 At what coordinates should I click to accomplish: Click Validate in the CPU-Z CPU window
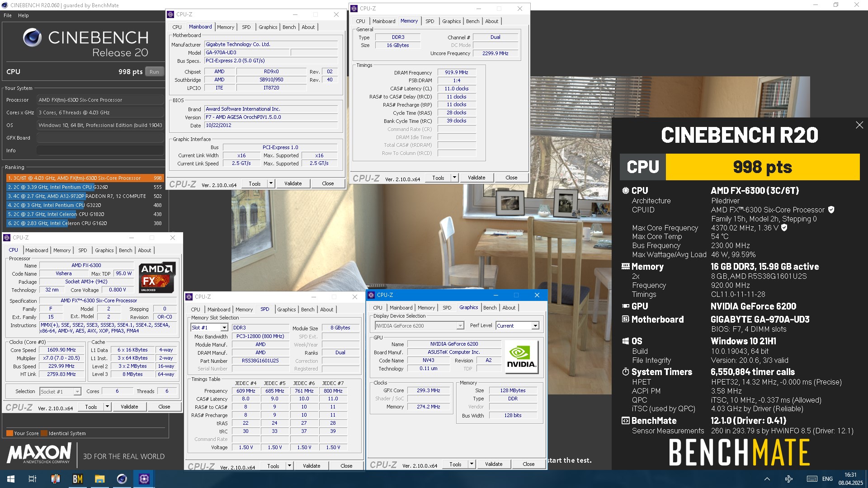click(x=129, y=407)
